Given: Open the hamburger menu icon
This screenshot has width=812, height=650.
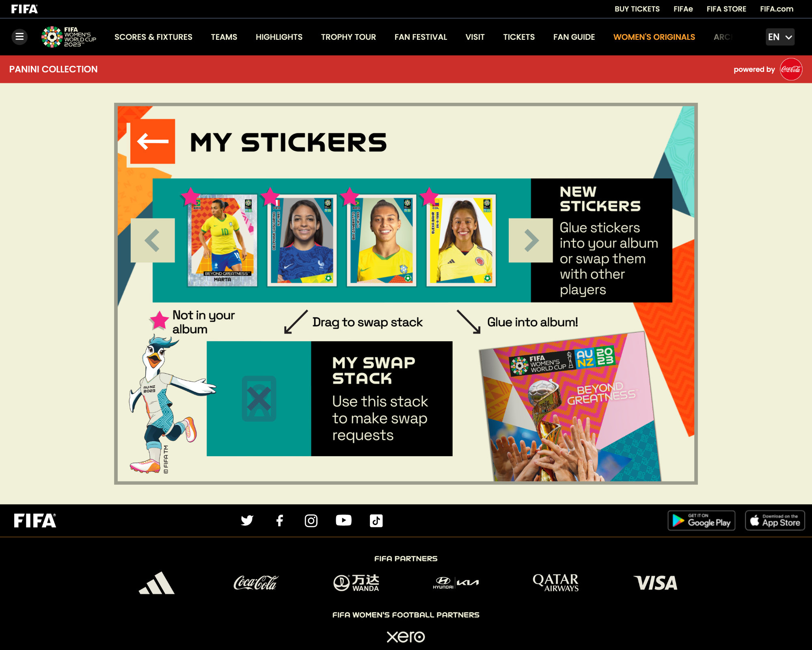Looking at the screenshot, I should 19,37.
